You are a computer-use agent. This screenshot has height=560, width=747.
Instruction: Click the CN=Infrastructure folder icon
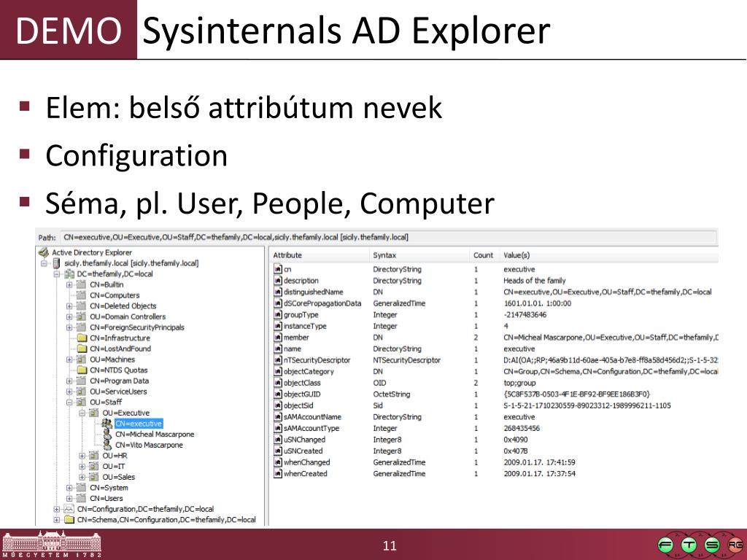(x=82, y=338)
